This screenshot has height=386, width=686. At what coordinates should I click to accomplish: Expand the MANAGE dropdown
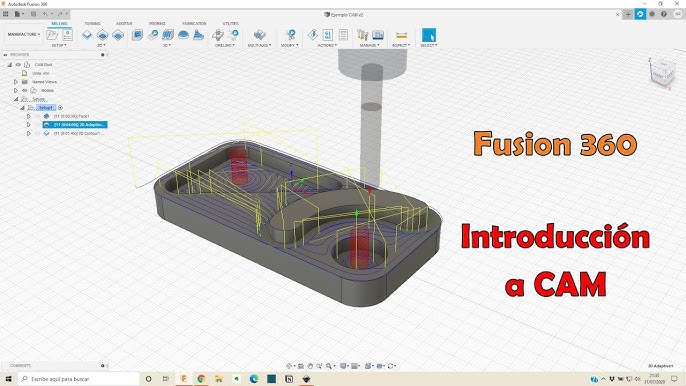pos(370,45)
